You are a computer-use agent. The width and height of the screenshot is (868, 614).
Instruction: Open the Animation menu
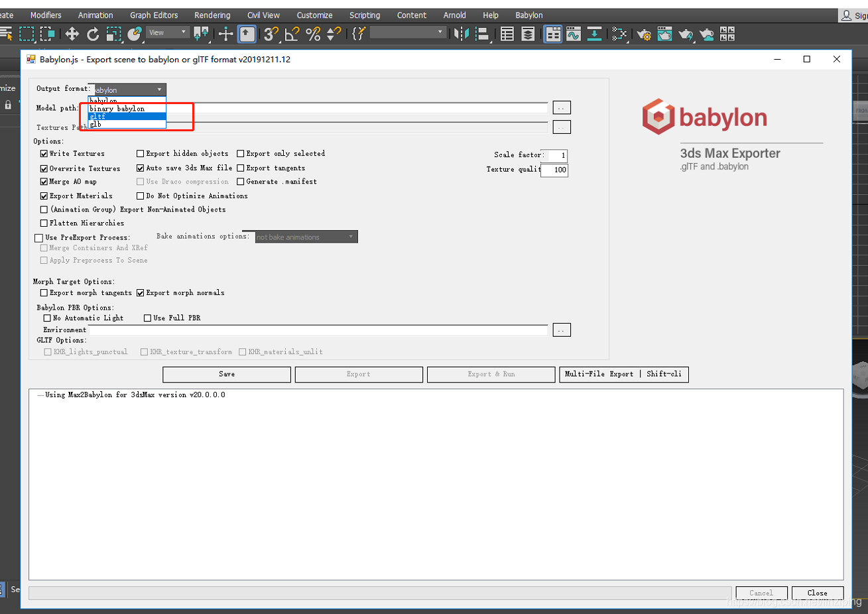tap(95, 15)
